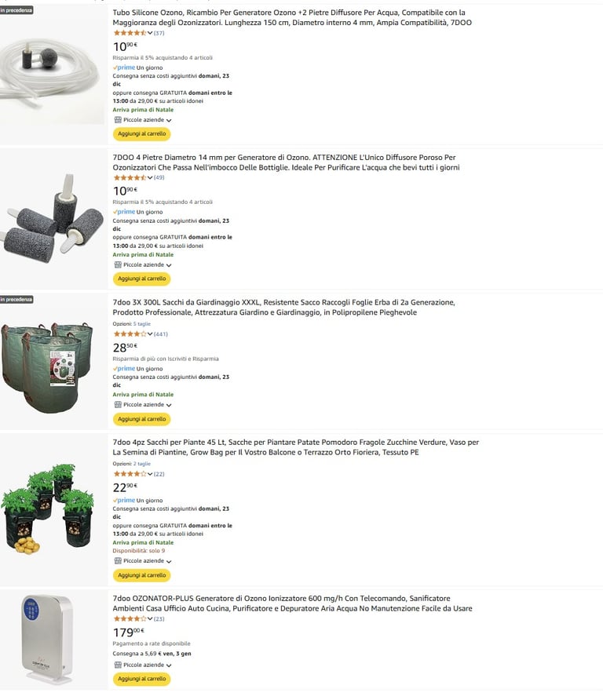The height and width of the screenshot is (700, 603).
Task: Click the star rating of OZONATOR-PLUS generator
Action: 130,618
